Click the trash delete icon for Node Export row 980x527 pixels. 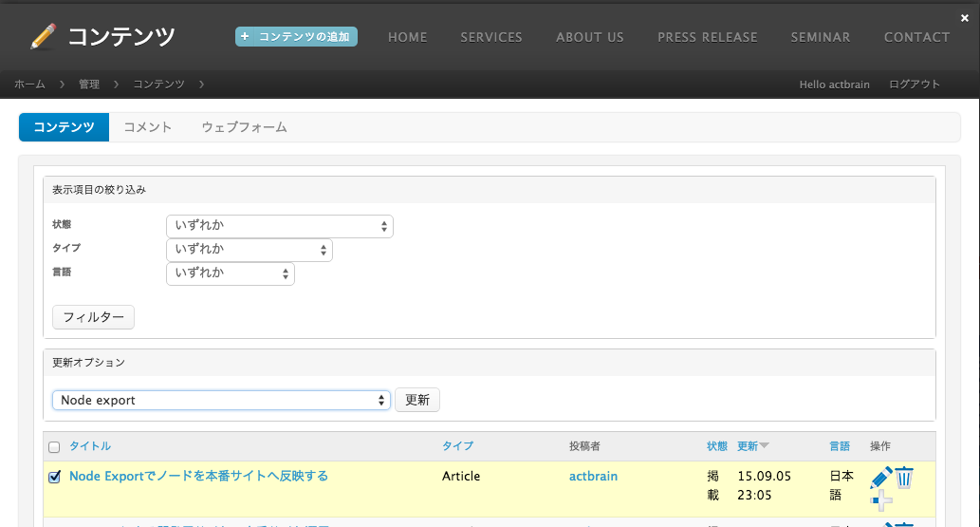coord(904,477)
